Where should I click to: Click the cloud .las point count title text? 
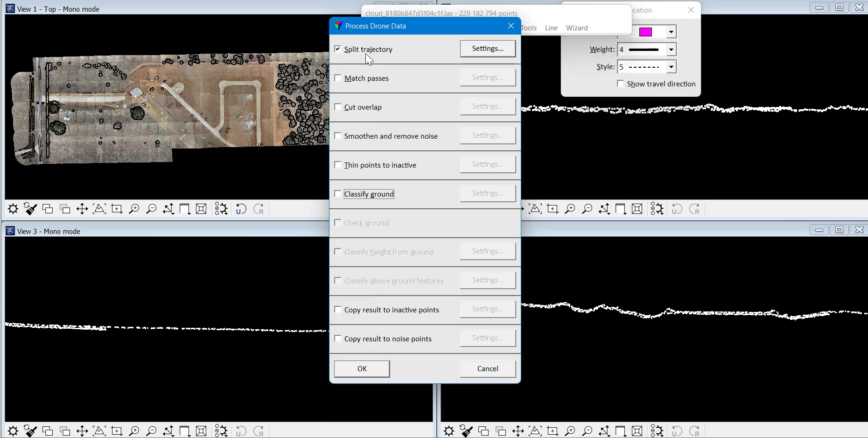click(441, 14)
